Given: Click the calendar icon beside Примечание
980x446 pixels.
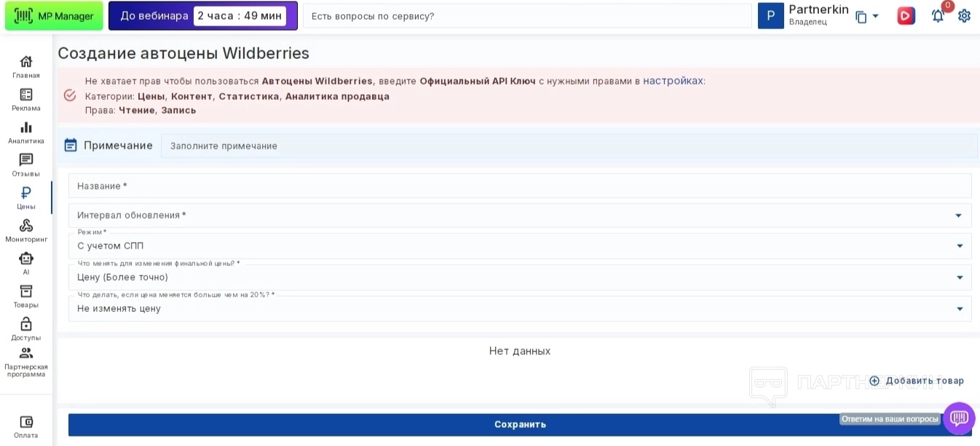Looking at the screenshot, I should (71, 145).
